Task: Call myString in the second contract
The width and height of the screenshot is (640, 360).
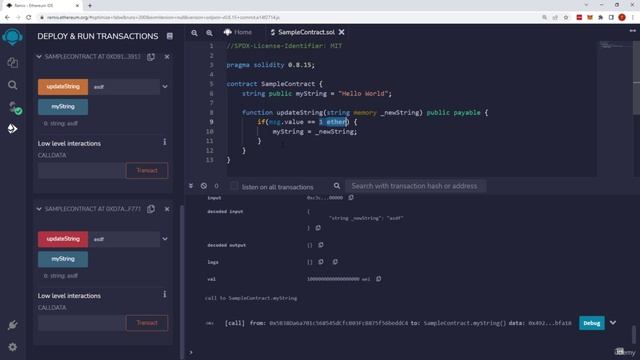Action: (x=63, y=259)
